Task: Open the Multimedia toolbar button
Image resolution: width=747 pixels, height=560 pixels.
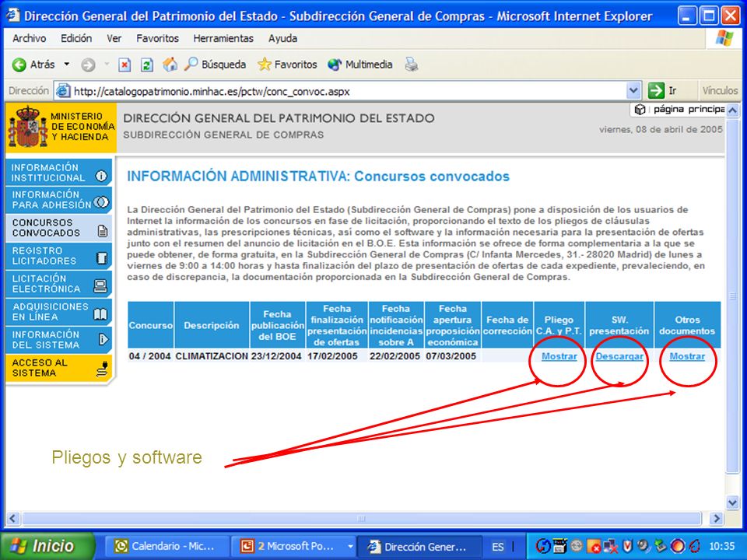Action: (359, 65)
